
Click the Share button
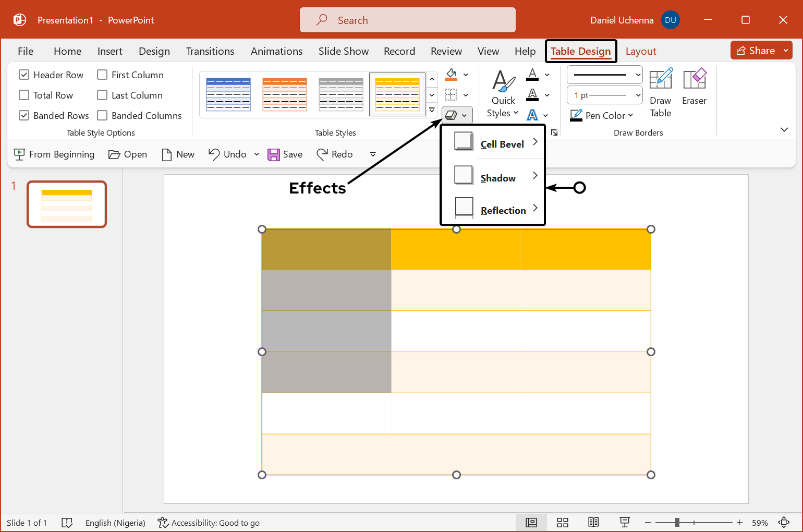[x=756, y=51]
